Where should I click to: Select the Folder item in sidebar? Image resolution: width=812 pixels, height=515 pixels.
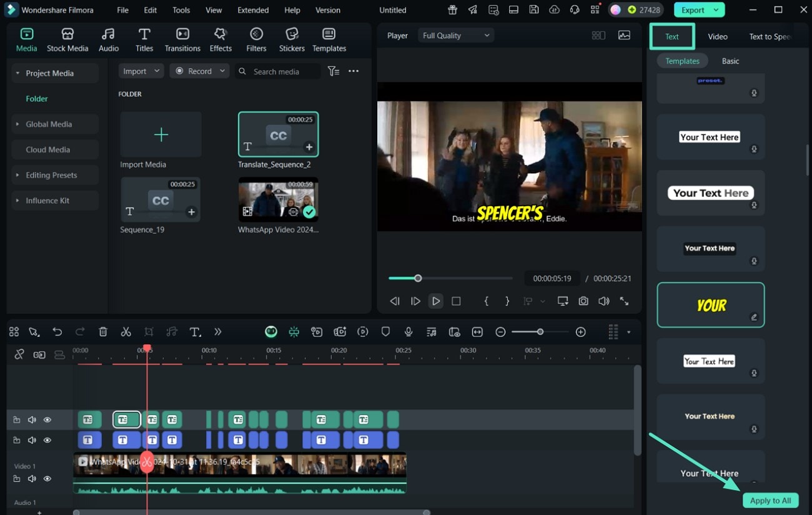(37, 99)
